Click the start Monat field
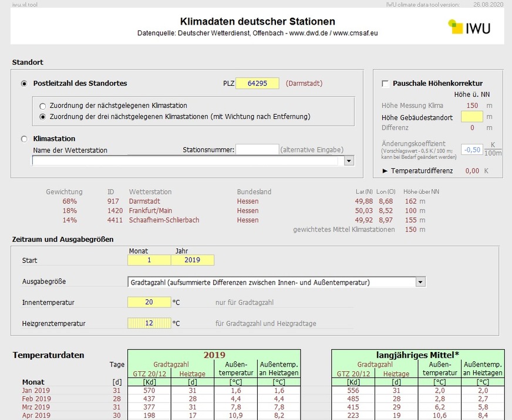Image resolution: width=512 pixels, height=420 pixels. point(149,260)
